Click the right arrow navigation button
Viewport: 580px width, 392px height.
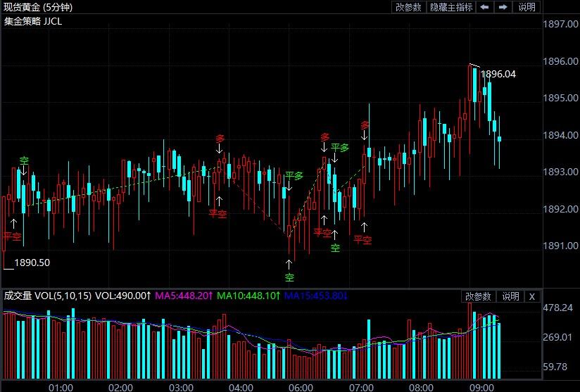(503, 7)
